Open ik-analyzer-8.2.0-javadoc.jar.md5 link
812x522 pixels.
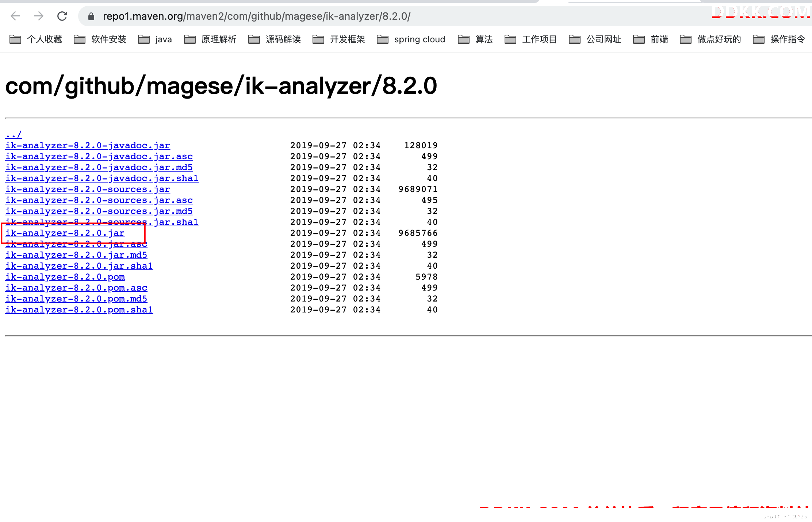pyautogui.click(x=99, y=167)
